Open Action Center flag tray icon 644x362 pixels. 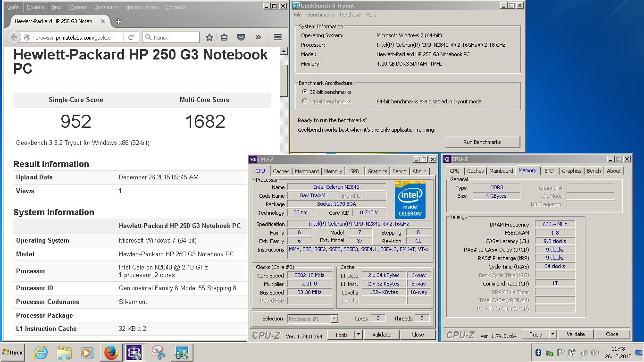561,353
